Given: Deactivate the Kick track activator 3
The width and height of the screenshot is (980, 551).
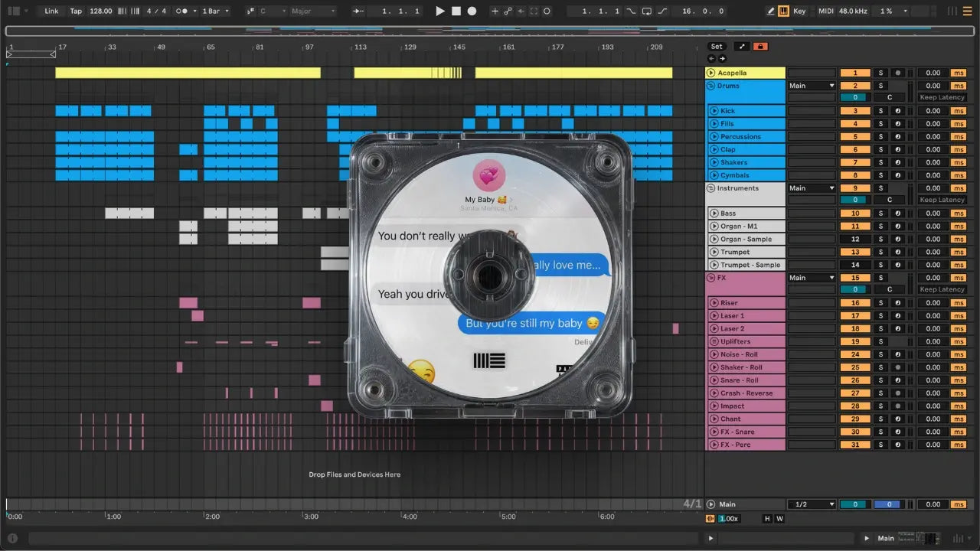Looking at the screenshot, I should point(855,112).
